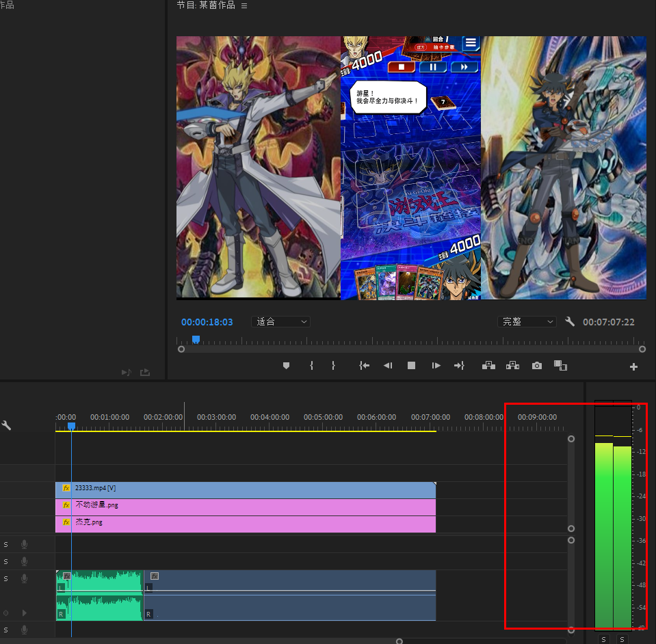Screen dimensions: 656x644
Task: Open timeline display settings wrench
Action: pyautogui.click(x=6, y=426)
